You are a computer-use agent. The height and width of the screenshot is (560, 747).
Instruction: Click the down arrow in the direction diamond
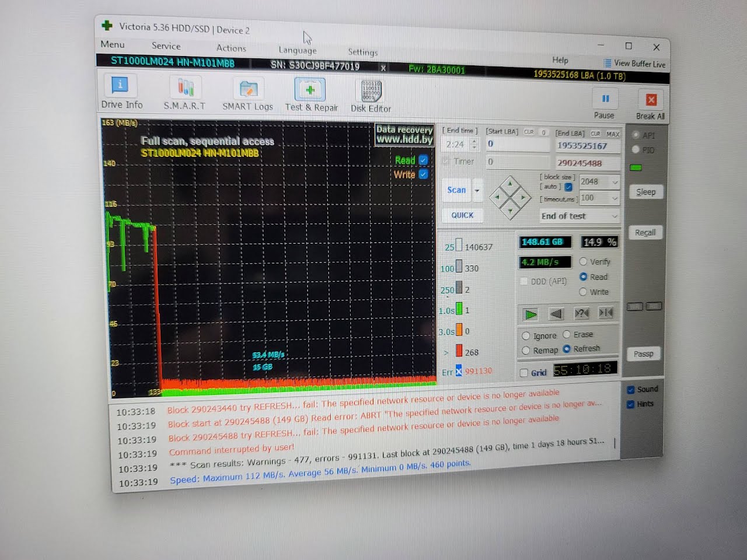(x=511, y=211)
